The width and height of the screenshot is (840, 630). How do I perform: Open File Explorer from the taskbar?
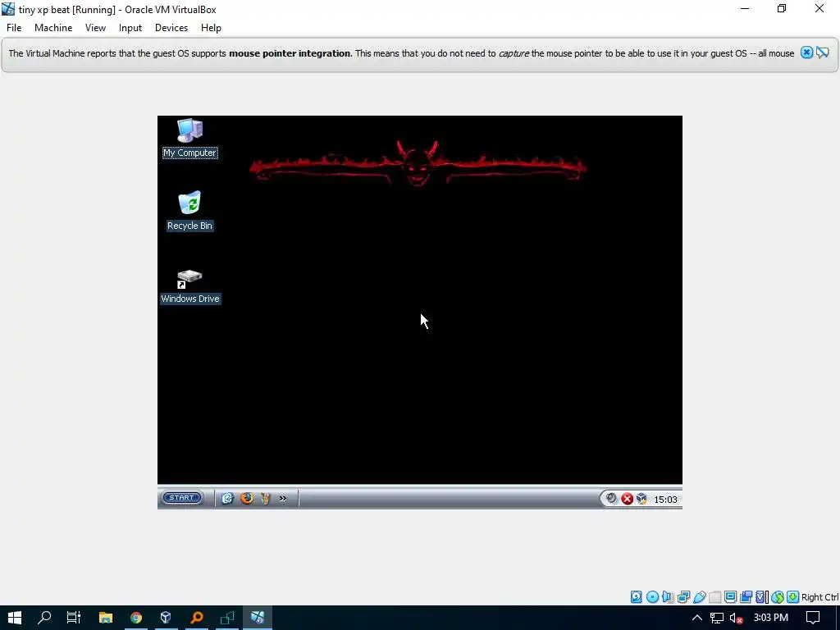(x=106, y=618)
